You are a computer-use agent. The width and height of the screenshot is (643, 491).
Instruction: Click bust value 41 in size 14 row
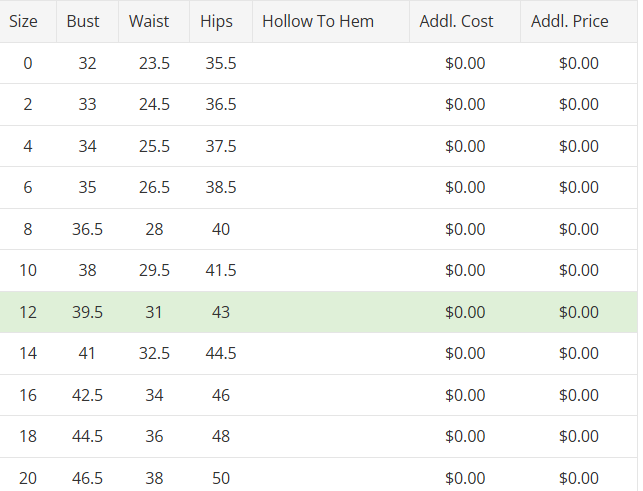coord(88,354)
